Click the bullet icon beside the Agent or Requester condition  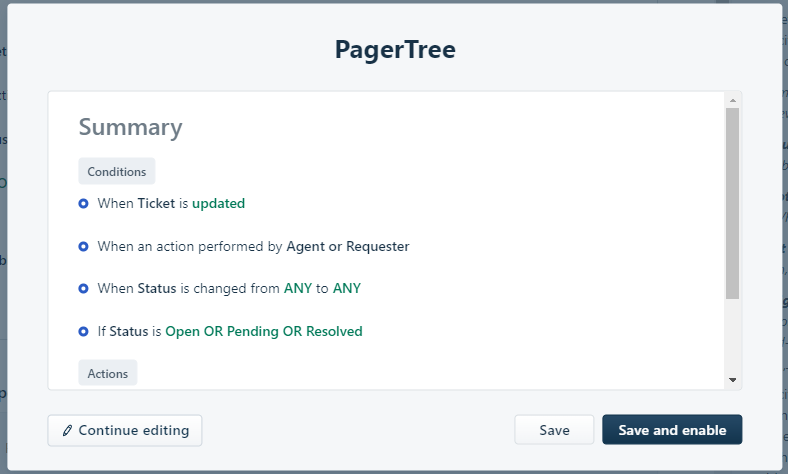(x=84, y=246)
